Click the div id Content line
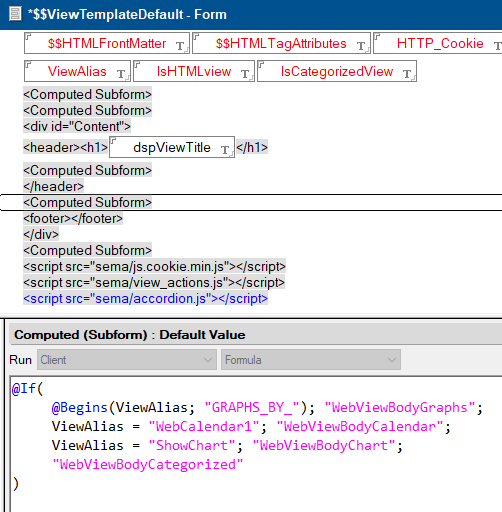The width and height of the screenshot is (502, 512). pos(77,126)
